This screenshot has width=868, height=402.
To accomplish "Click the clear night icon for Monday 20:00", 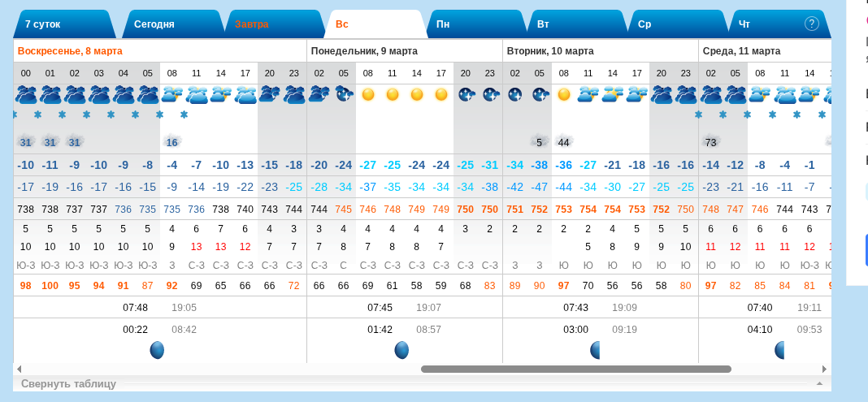I will coord(466,94).
